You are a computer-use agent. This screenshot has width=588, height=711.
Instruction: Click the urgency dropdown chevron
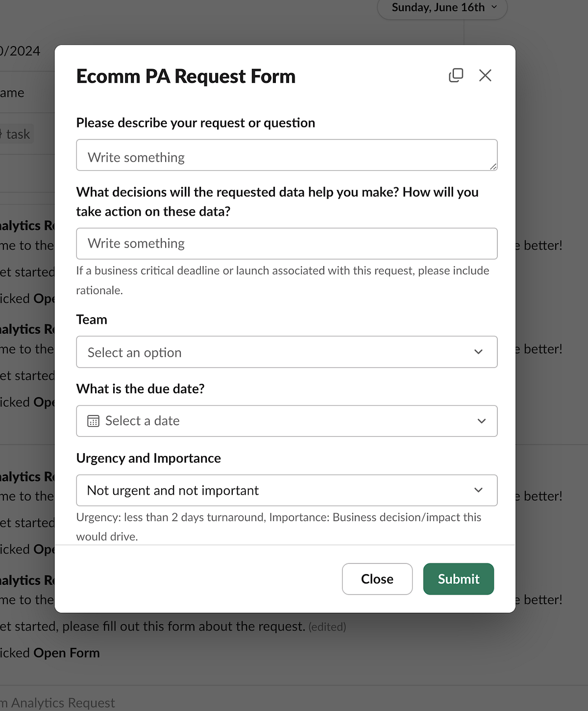pyautogui.click(x=479, y=490)
